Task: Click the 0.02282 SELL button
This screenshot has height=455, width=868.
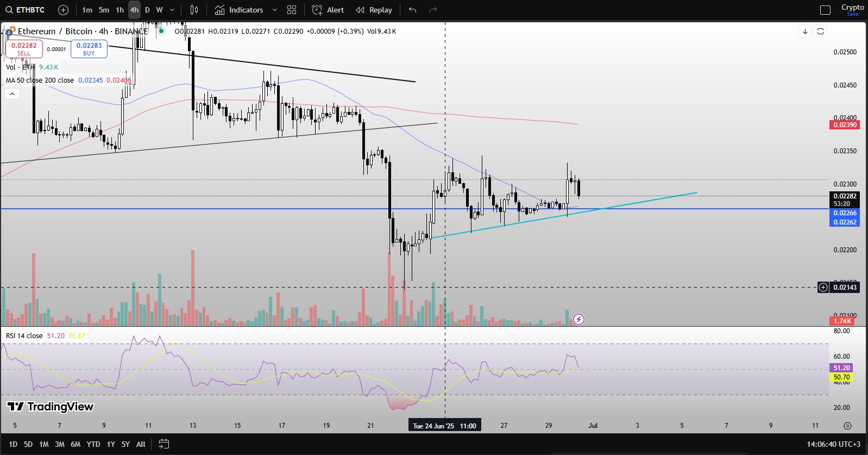Action: pos(24,49)
